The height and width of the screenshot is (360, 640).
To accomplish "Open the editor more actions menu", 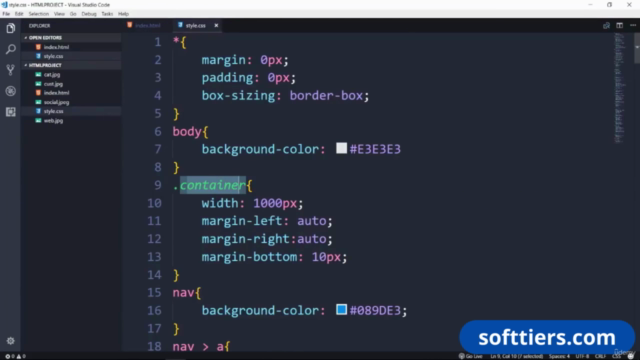I will pos(633,25).
